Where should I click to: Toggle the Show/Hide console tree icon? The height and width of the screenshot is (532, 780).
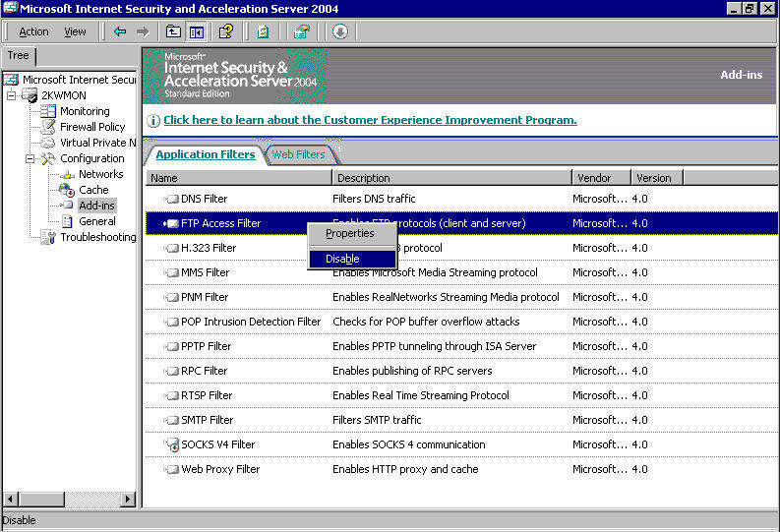[197, 31]
